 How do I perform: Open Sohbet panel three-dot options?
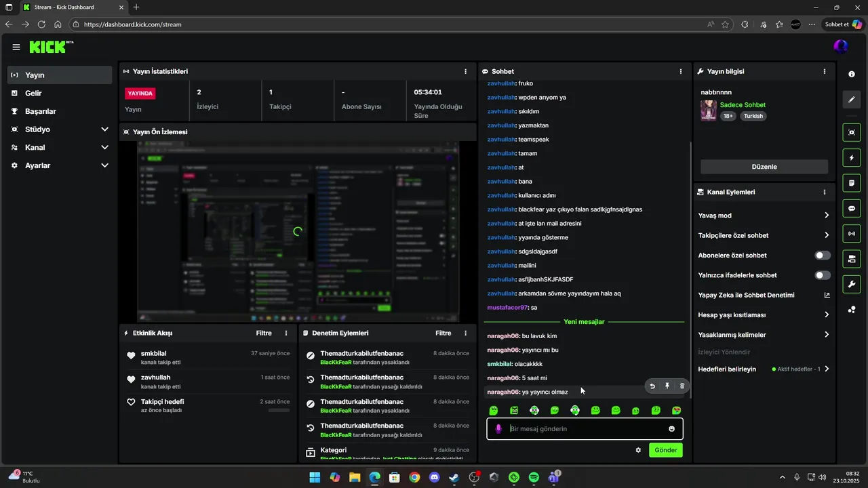(681, 71)
